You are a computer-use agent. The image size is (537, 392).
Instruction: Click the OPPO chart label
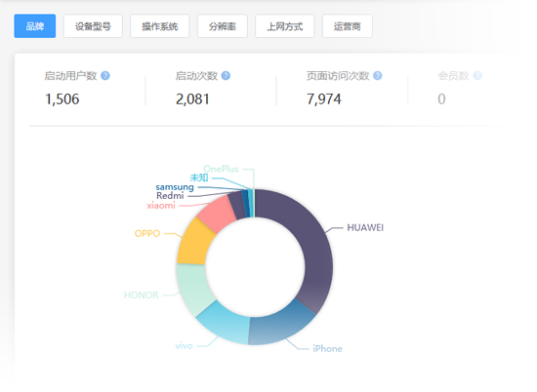147,233
